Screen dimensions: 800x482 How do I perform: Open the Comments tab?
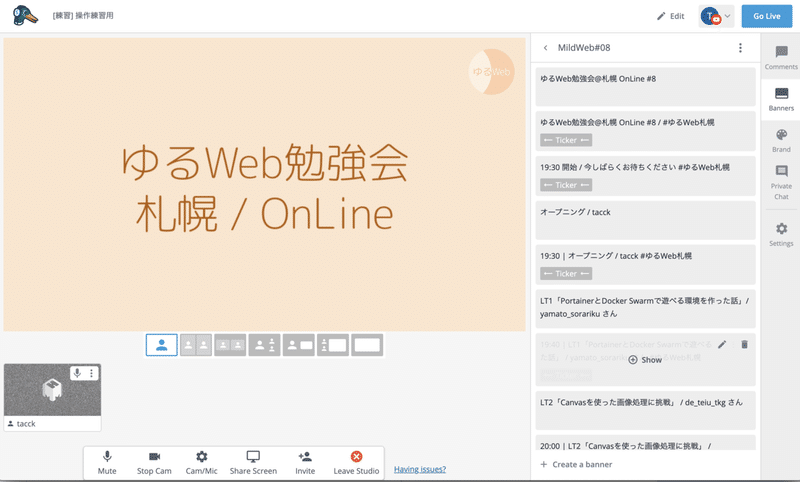[781, 58]
